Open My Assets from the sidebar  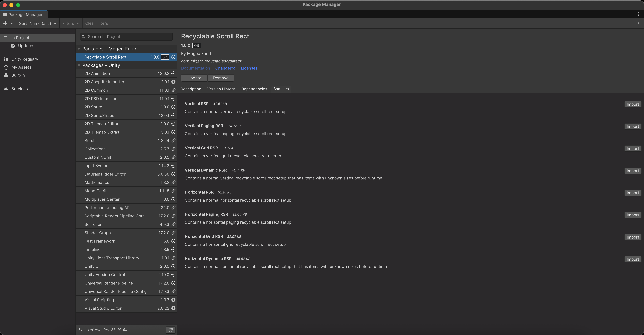pyautogui.click(x=22, y=67)
